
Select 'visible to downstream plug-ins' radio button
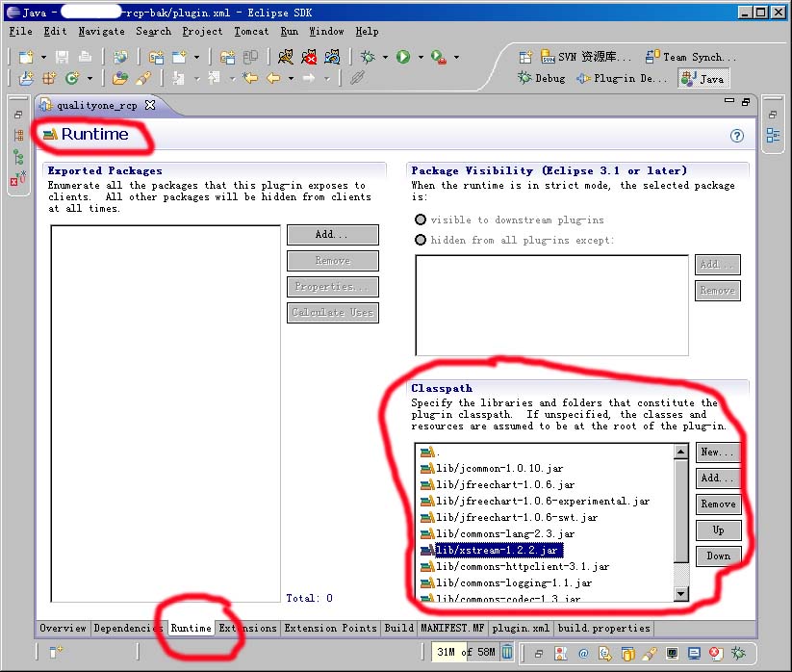click(421, 220)
